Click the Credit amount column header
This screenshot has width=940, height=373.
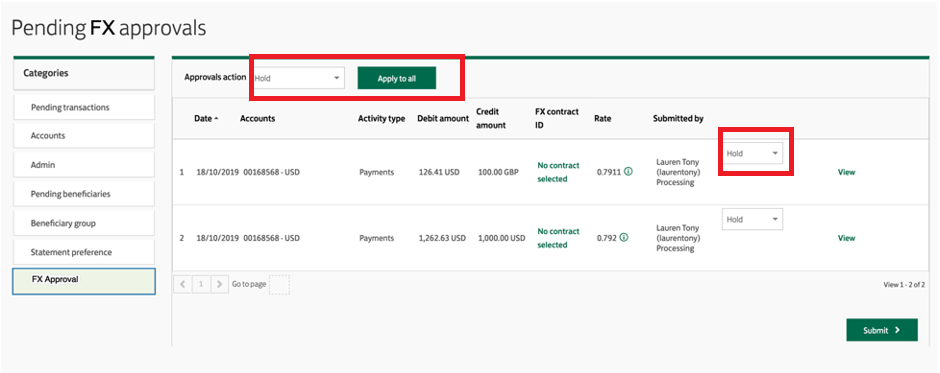point(491,119)
